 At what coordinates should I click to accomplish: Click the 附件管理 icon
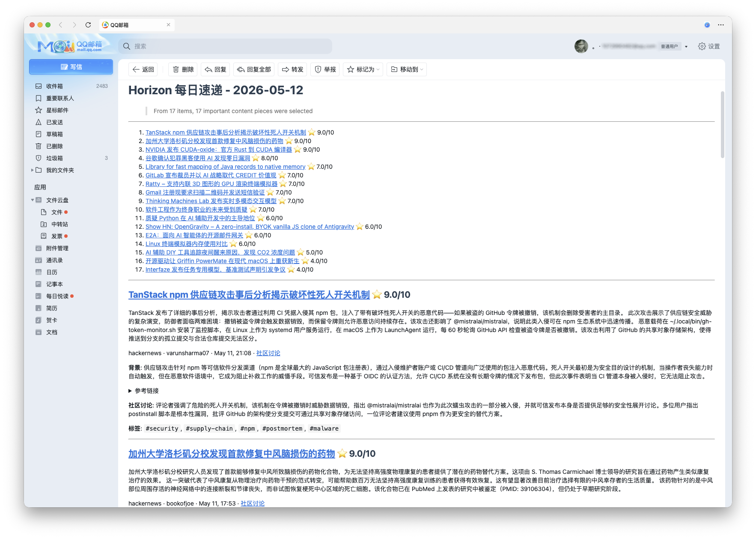click(x=39, y=248)
